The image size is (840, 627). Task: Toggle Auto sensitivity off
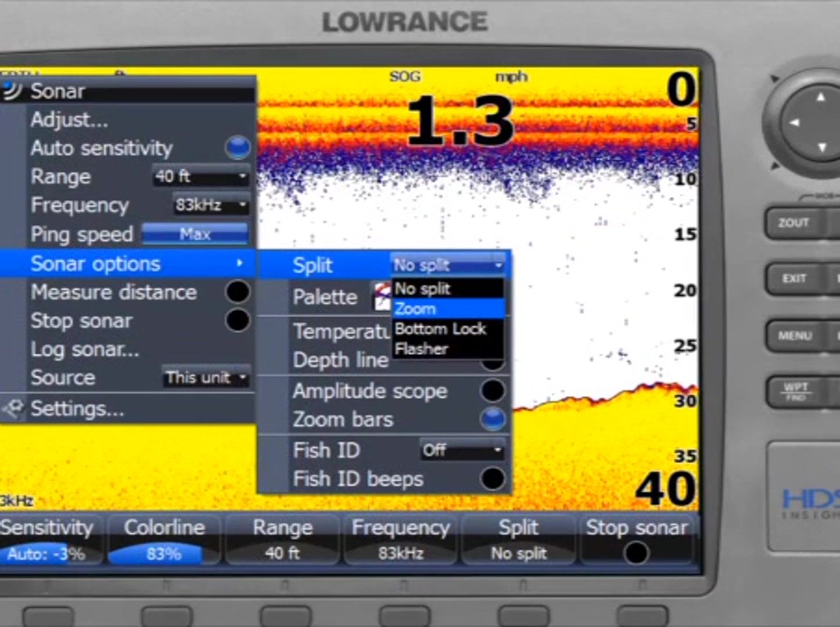pyautogui.click(x=238, y=147)
